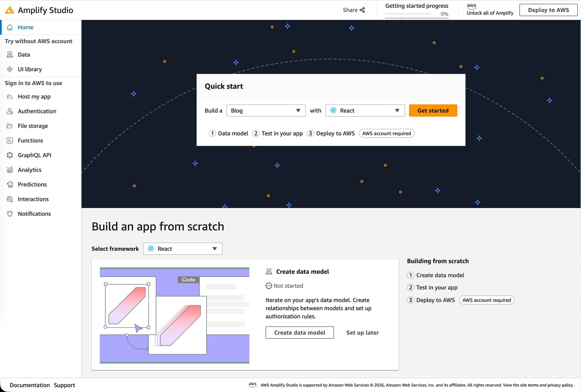581x392 pixels.
Task: Open the Documentation link in the footer
Action: (30, 385)
